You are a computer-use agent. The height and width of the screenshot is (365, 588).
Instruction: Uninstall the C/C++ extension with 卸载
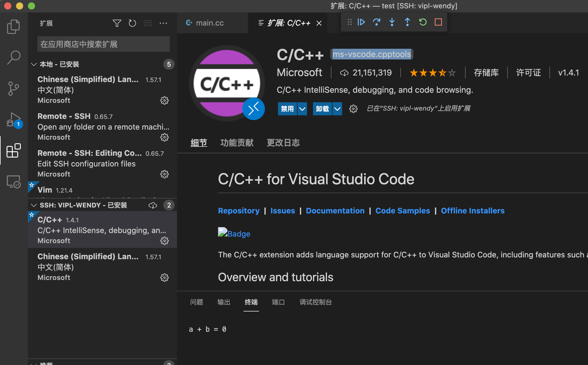coord(323,109)
